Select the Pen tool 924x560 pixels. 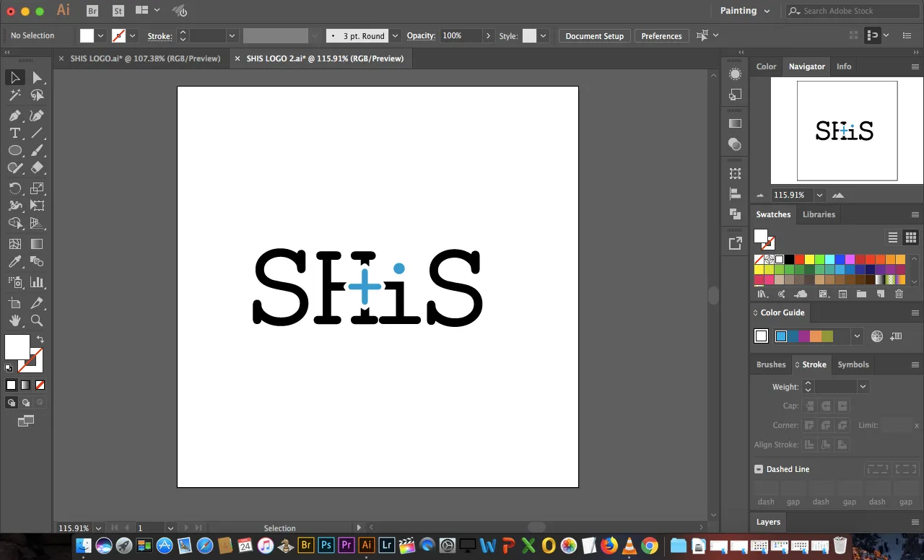tap(15, 115)
